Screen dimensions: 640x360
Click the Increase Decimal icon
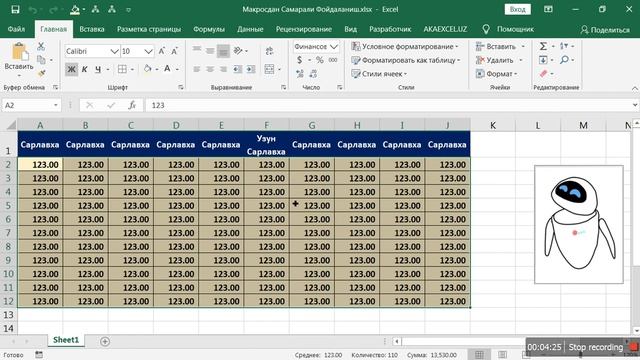[x=300, y=73]
